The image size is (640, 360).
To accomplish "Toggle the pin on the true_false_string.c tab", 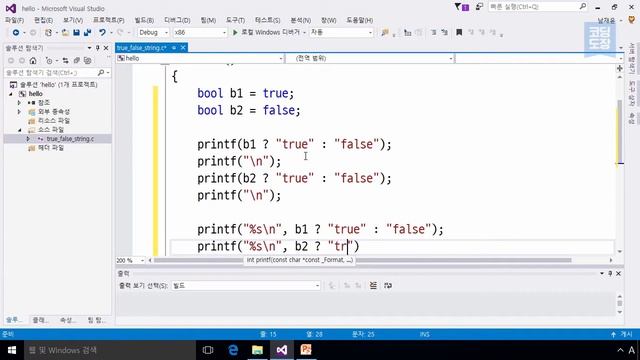I will tap(174, 48).
